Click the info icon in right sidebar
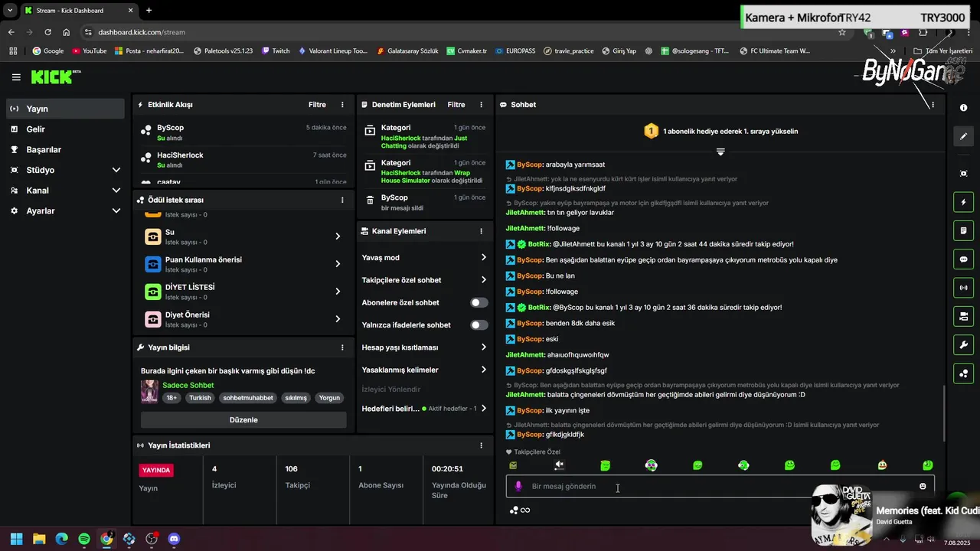Viewport: 980px width, 551px height. (x=963, y=108)
